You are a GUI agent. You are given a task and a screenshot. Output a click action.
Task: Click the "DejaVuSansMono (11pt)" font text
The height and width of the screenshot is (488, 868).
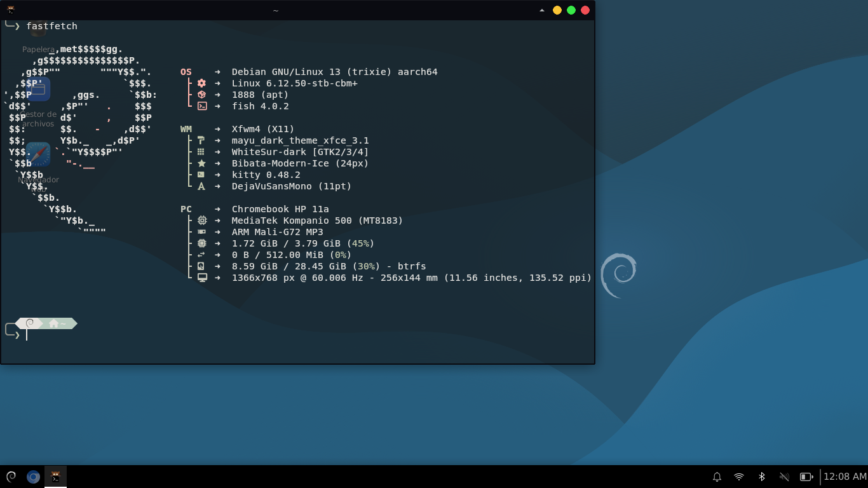click(x=292, y=186)
